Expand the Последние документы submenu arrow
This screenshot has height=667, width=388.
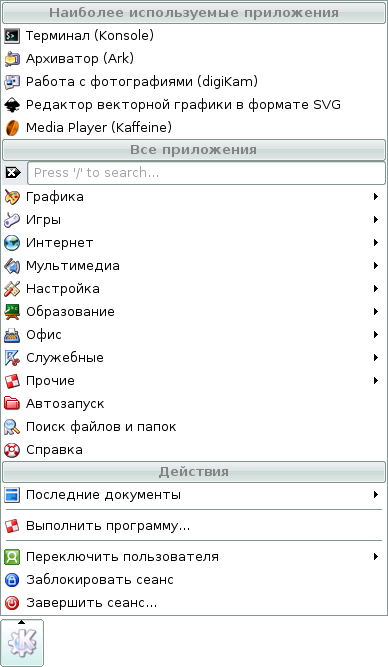pyautogui.click(x=376, y=494)
